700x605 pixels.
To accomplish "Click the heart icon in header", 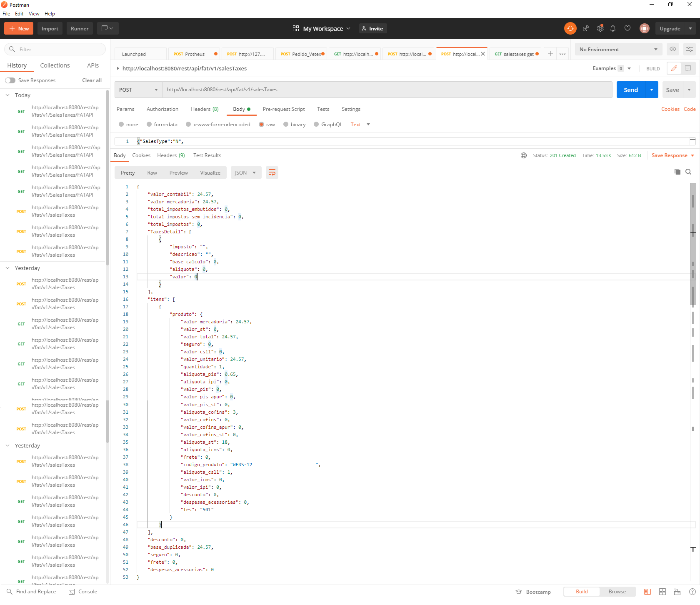I will (627, 28).
